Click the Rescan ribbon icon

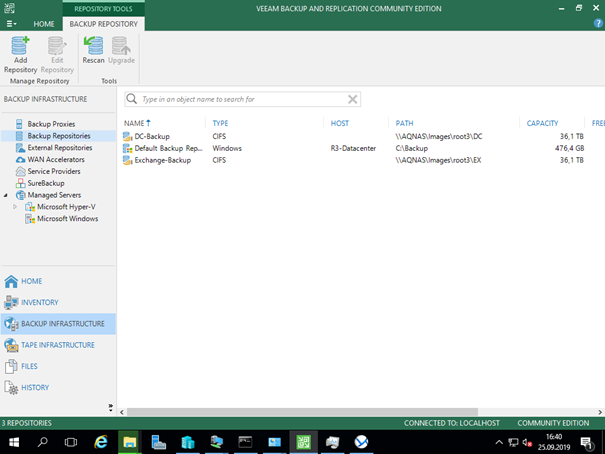(x=93, y=50)
